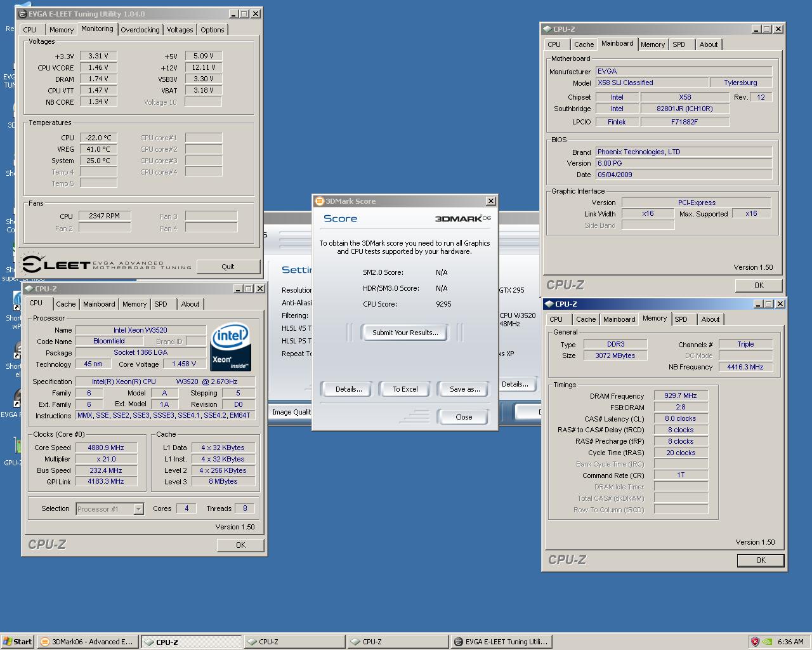Click the BIOS date 05/04/2009
The height and width of the screenshot is (650, 812).
(x=684, y=175)
